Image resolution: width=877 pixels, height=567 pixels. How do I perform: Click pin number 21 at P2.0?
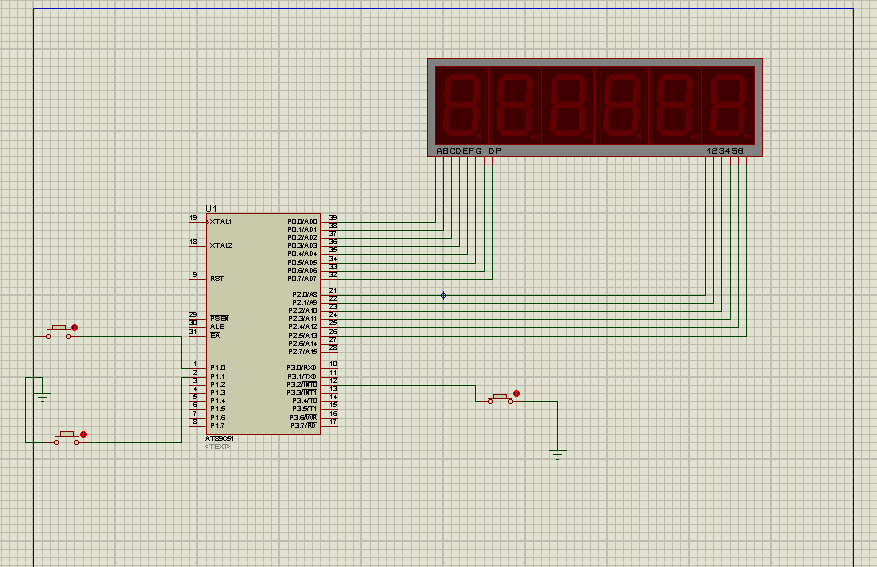(x=333, y=291)
